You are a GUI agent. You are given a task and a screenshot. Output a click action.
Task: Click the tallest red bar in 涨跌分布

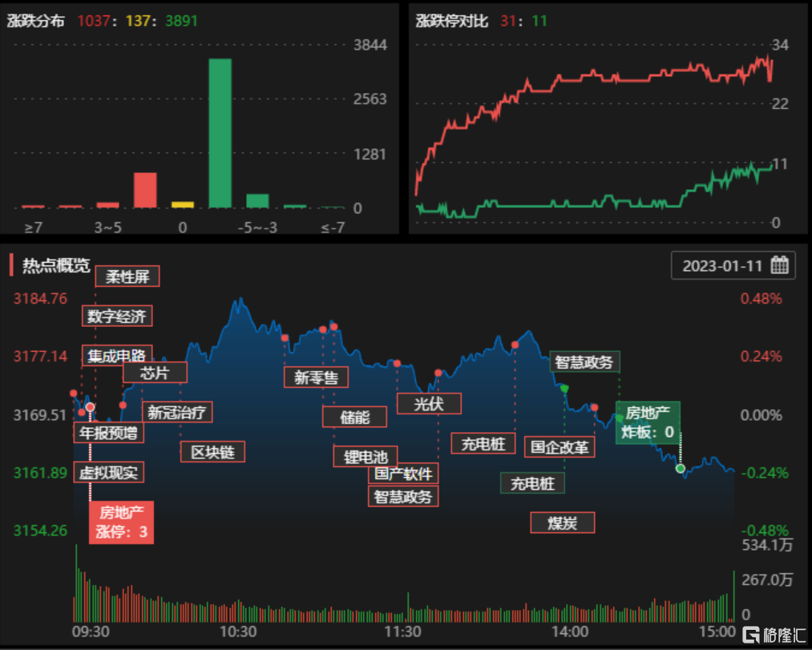coord(145,191)
